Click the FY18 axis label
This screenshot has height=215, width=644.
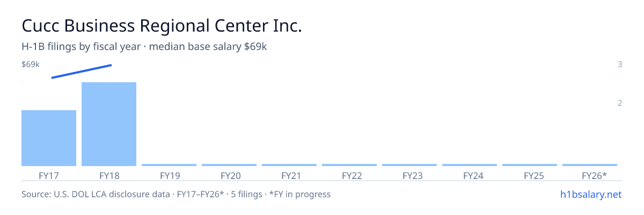click(109, 176)
